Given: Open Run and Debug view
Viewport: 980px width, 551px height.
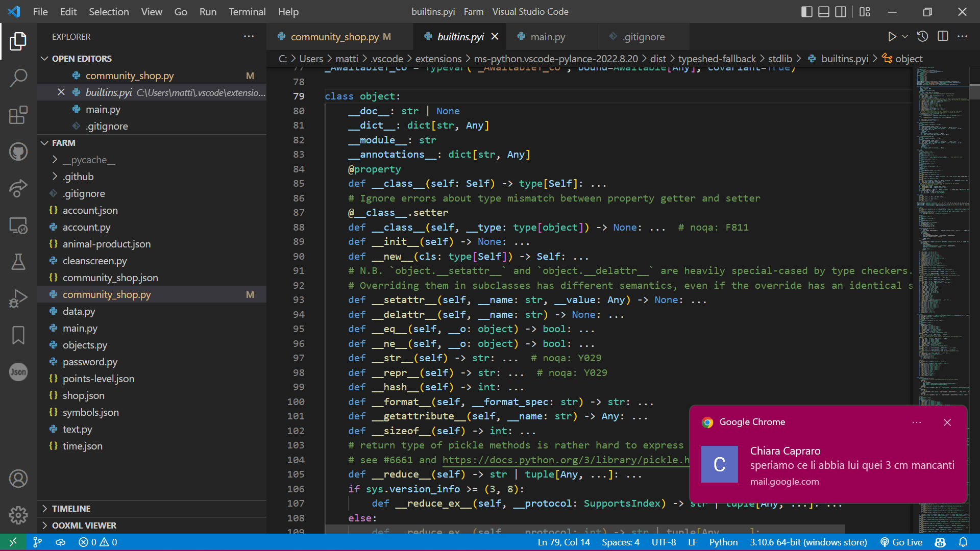Looking at the screenshot, I should [18, 299].
